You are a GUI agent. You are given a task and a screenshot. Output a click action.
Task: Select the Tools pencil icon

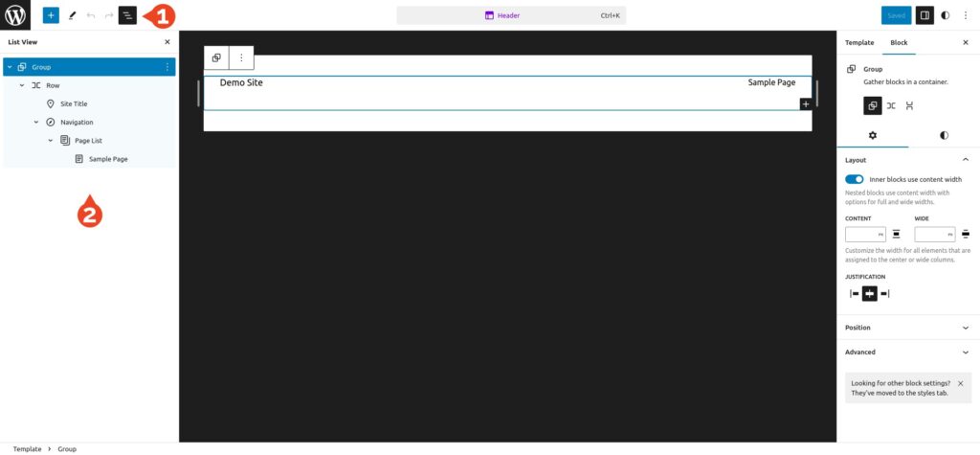click(72, 15)
